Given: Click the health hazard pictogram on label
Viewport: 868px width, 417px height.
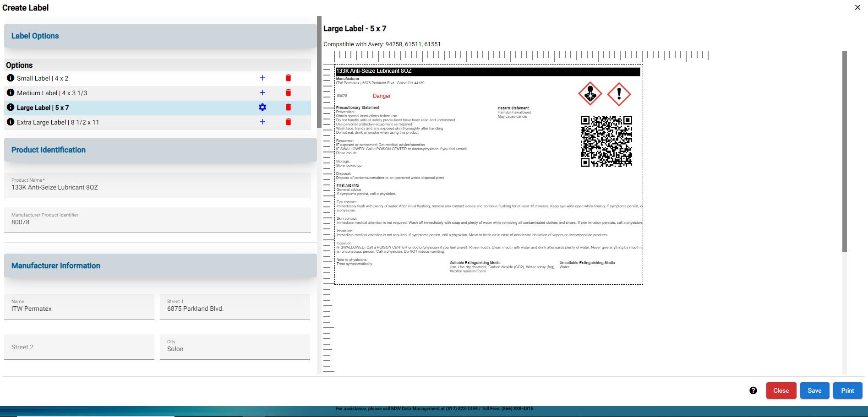Looking at the screenshot, I should 590,94.
